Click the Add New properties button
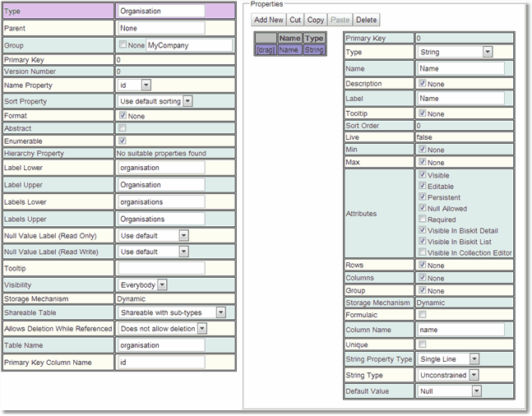 (268, 20)
